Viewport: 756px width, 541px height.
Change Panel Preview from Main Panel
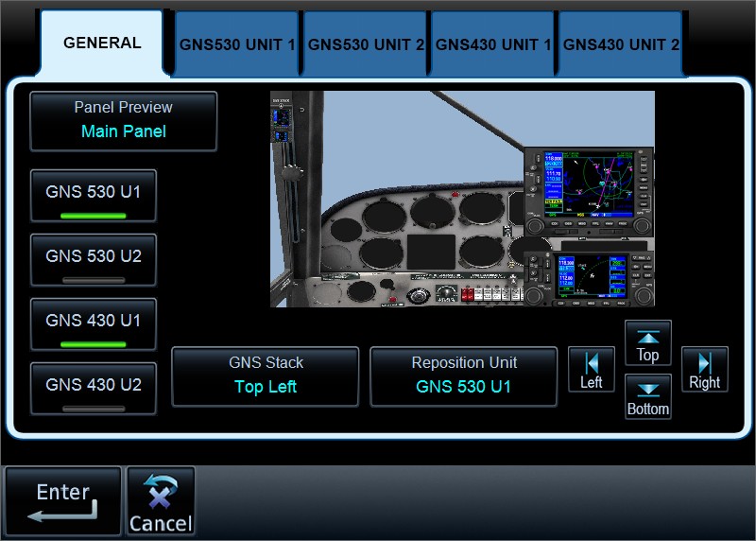(x=124, y=121)
